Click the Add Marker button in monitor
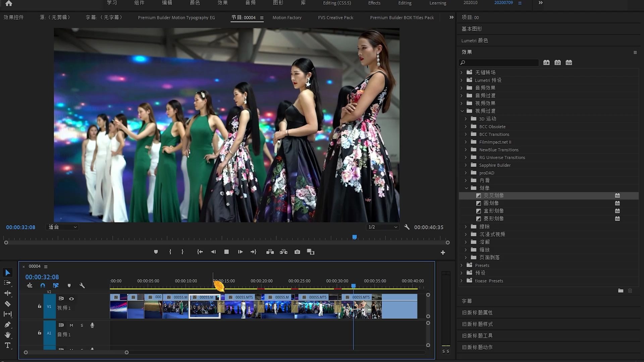Screen dimensions: 644x362 point(156,252)
